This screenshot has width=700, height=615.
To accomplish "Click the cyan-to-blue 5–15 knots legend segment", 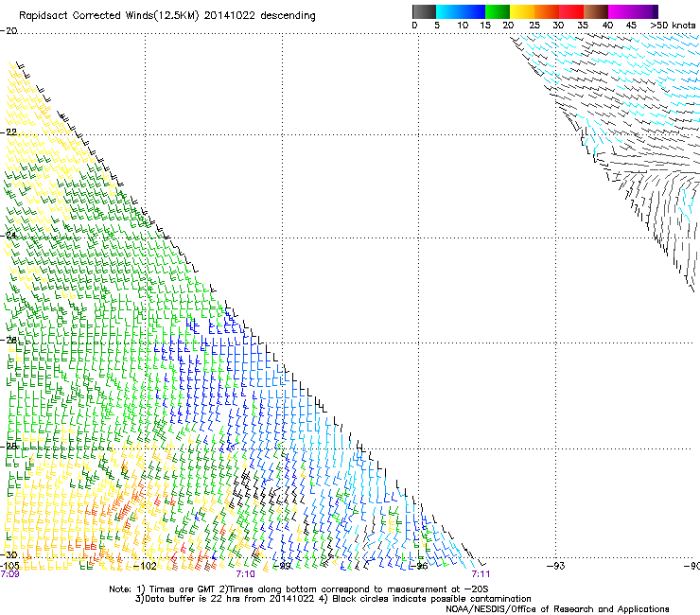I will (x=461, y=11).
